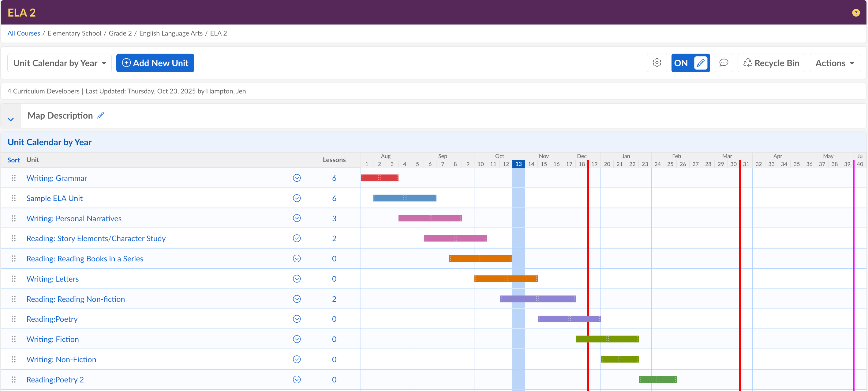The image size is (868, 391).
Task: Collapse the Map Description section chevron
Action: pyautogui.click(x=11, y=120)
